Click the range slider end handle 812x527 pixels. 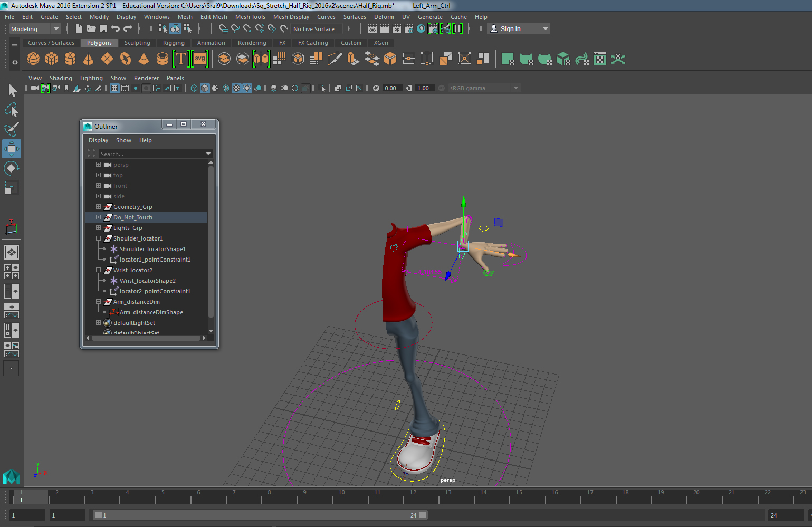click(x=422, y=515)
